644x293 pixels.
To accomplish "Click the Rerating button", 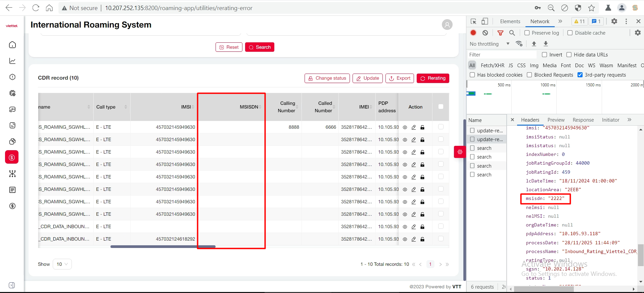I will (433, 78).
